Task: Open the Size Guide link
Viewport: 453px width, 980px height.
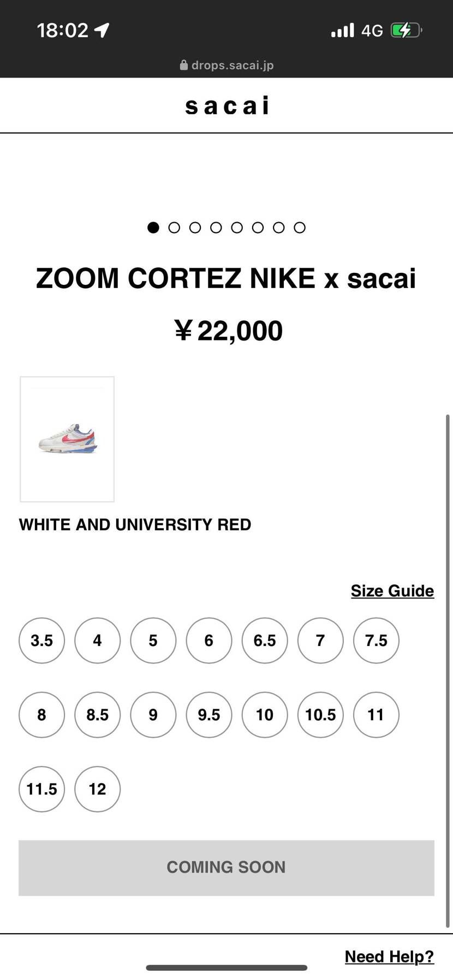Action: pos(392,590)
